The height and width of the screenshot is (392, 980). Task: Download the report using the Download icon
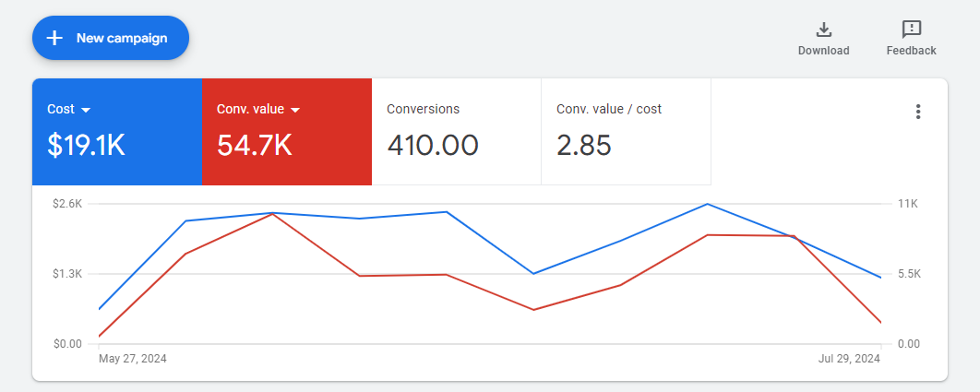pos(824,30)
